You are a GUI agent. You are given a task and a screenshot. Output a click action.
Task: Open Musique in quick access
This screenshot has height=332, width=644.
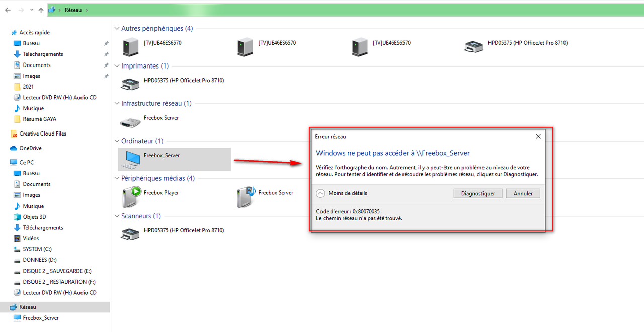[x=33, y=108]
